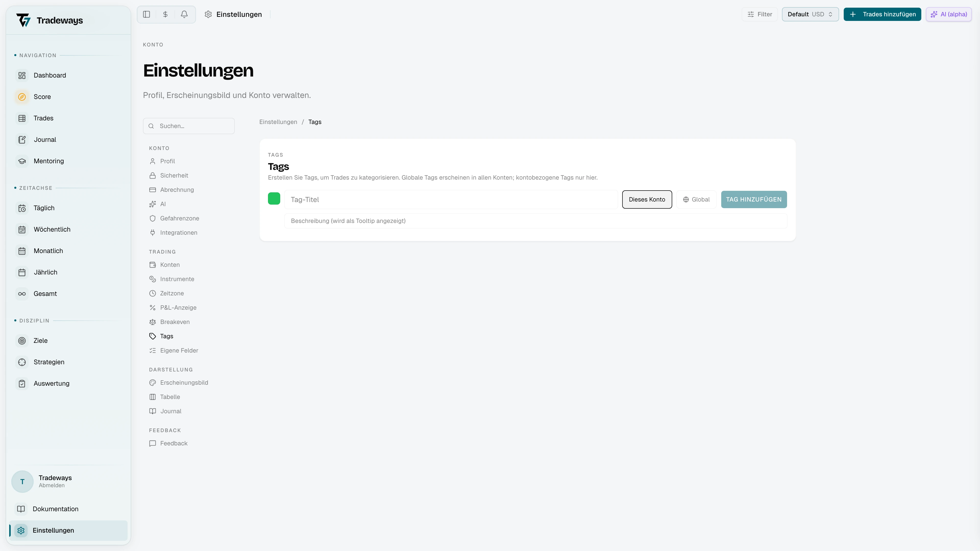The height and width of the screenshot is (551, 980).
Task: Open Abrechnung settings
Action: [x=189, y=190]
